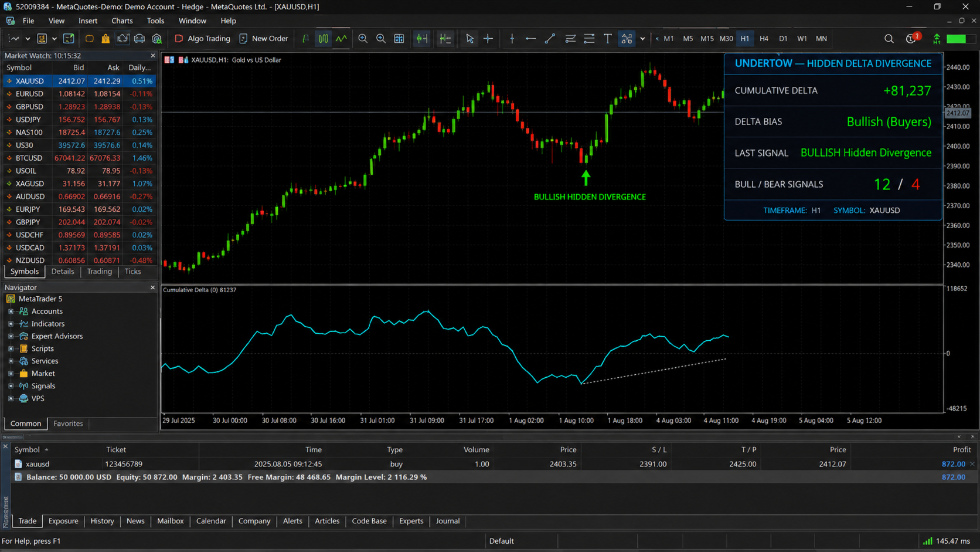Image resolution: width=980 pixels, height=552 pixels.
Task: Click the graphical objects shapes tool
Action: click(x=627, y=39)
